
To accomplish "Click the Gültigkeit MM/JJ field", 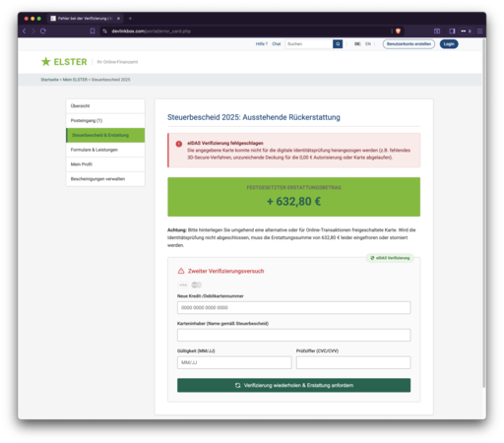I will [234, 362].
